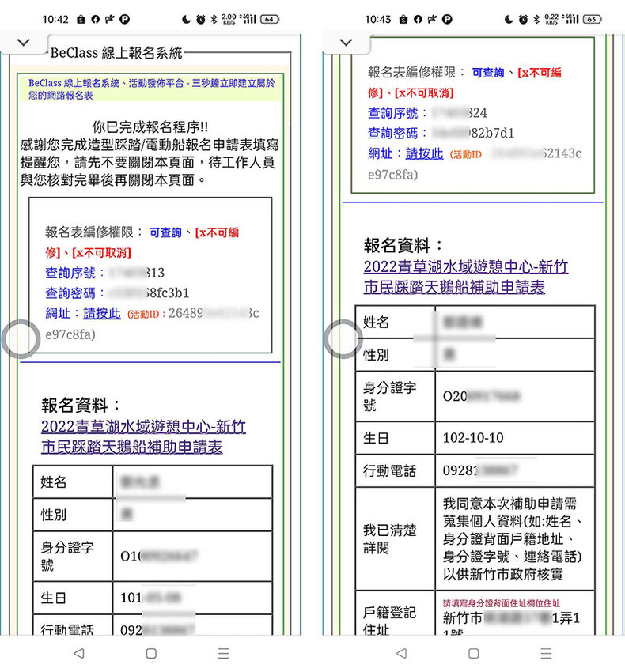This screenshot has width=625, height=672.
Task: Select the 你已完成報名程序!! heading
Action: (x=150, y=127)
